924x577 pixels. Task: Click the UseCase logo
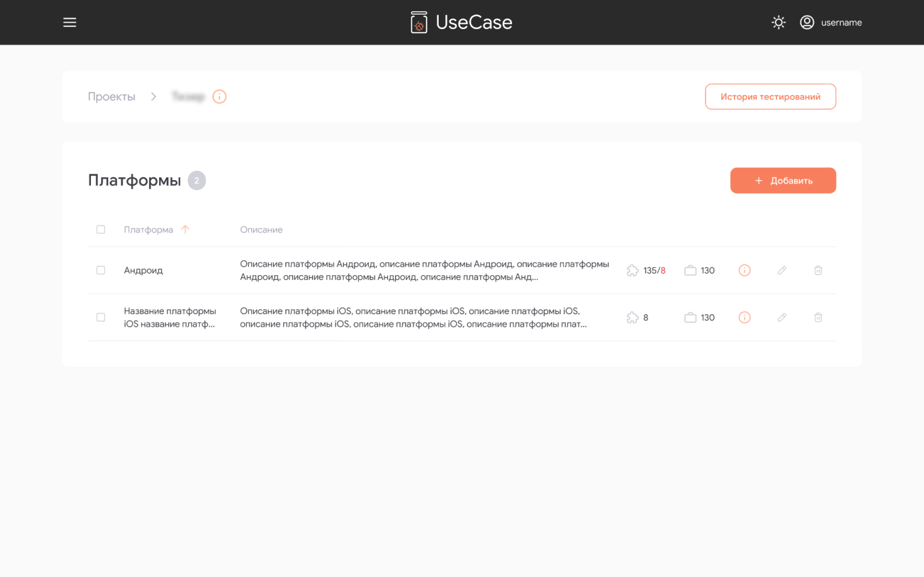[461, 22]
